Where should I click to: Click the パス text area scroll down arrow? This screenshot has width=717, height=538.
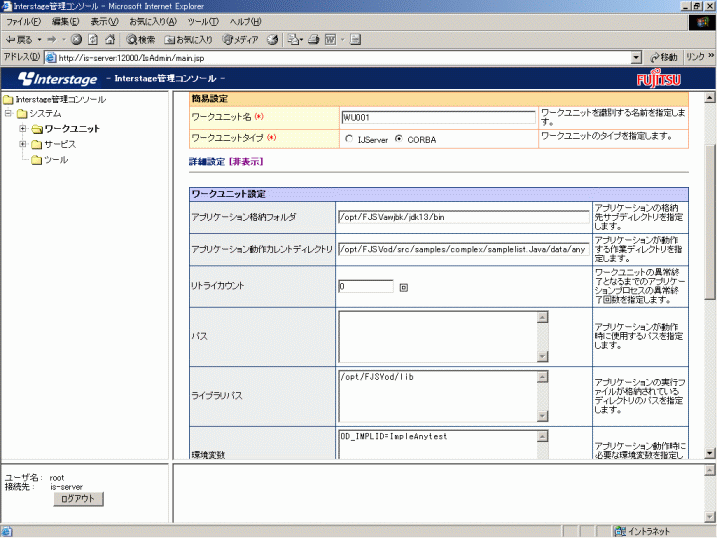coord(542,357)
